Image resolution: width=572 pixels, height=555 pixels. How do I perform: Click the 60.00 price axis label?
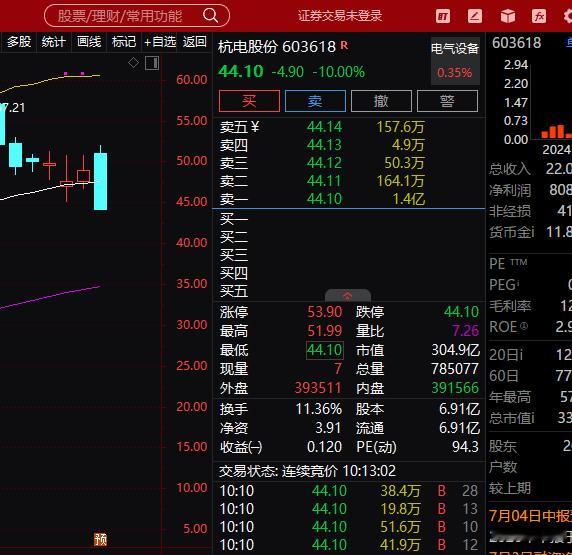tap(192, 80)
